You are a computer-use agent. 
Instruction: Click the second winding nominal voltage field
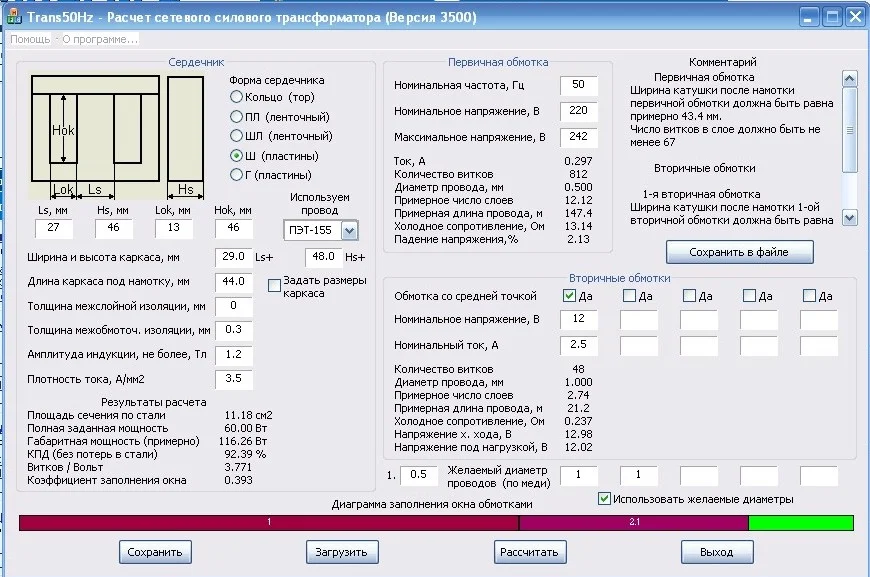pos(639,320)
